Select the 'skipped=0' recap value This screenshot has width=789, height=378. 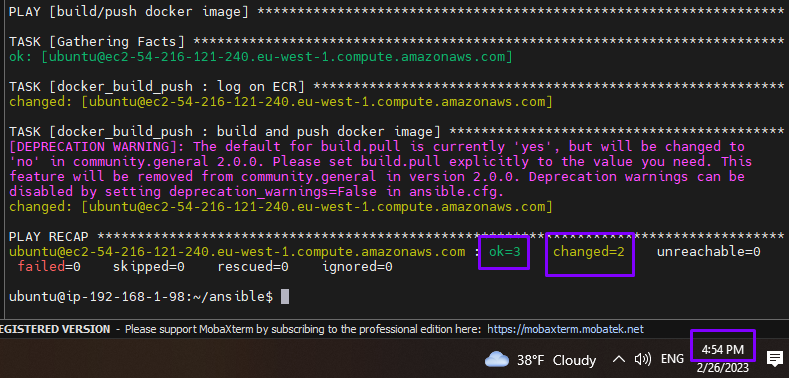149,267
